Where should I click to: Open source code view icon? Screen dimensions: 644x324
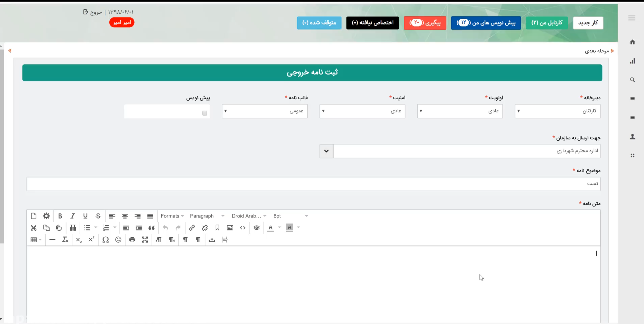click(x=243, y=228)
